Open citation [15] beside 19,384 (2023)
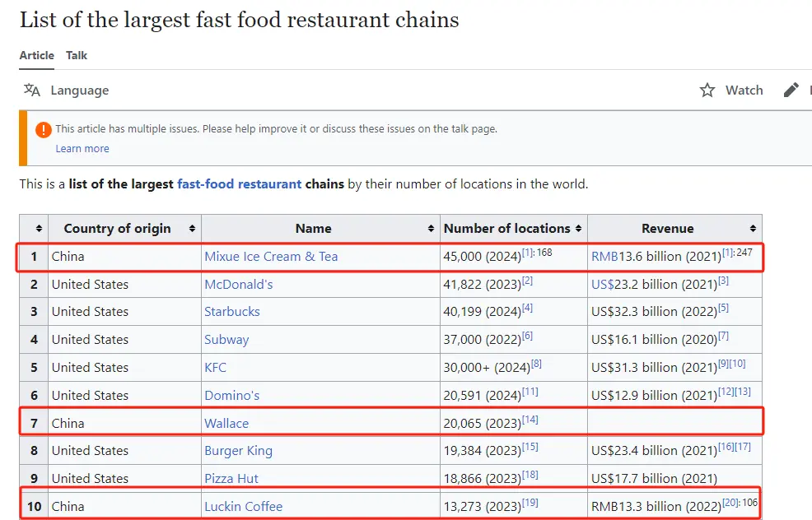The width and height of the screenshot is (812, 520). click(x=530, y=447)
